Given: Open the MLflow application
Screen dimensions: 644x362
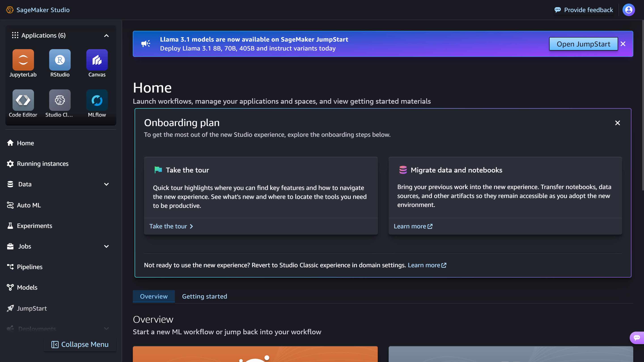Looking at the screenshot, I should tap(97, 100).
